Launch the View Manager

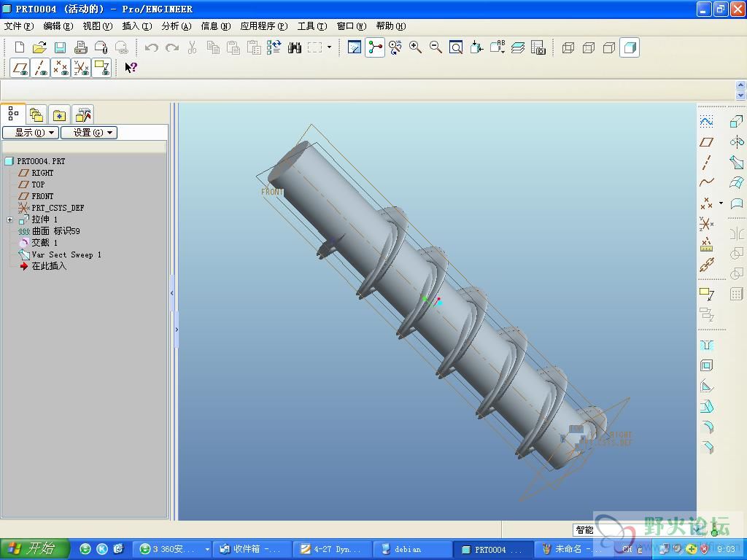point(538,47)
